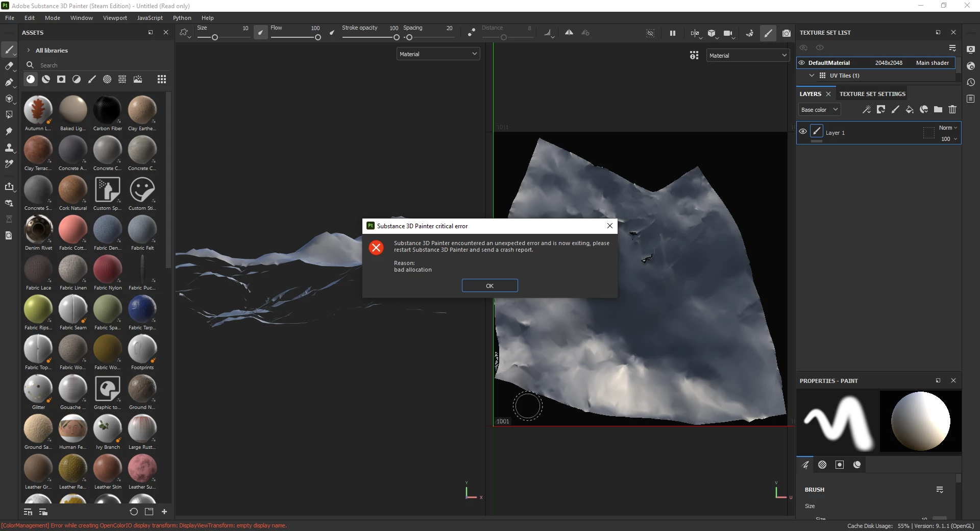Click the add effect magic wand icon

[x=867, y=109]
